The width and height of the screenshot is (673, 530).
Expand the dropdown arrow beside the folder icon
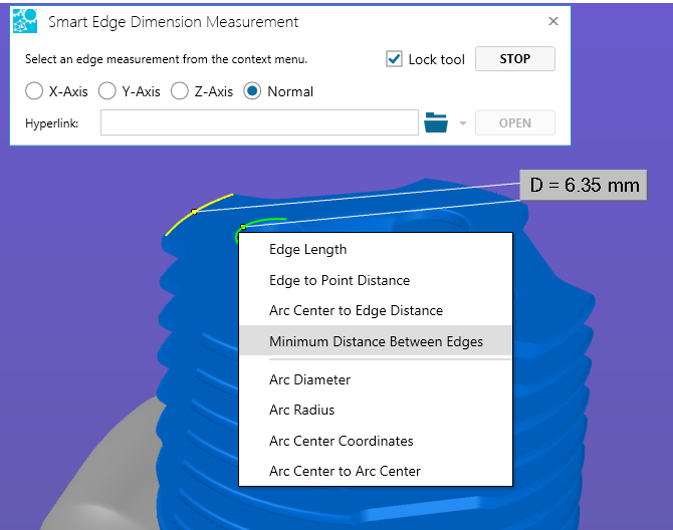click(463, 123)
